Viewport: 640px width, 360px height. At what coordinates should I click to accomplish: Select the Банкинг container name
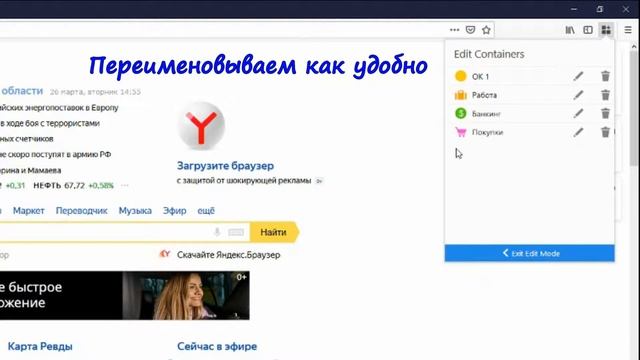tap(486, 114)
